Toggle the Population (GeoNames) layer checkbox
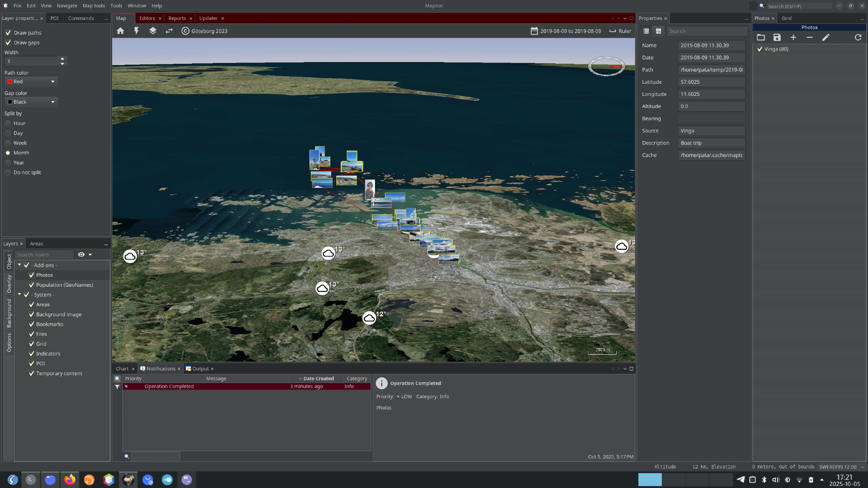This screenshot has width=868, height=488. [32, 285]
